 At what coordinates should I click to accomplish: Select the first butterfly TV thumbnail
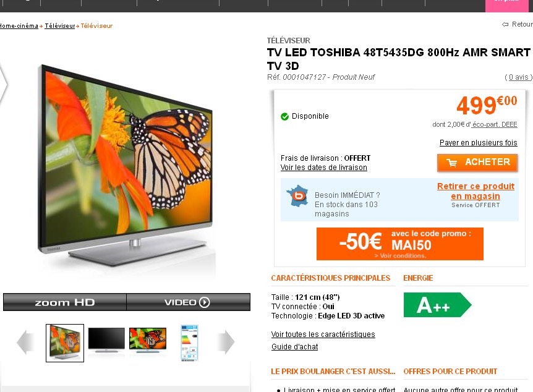click(65, 343)
